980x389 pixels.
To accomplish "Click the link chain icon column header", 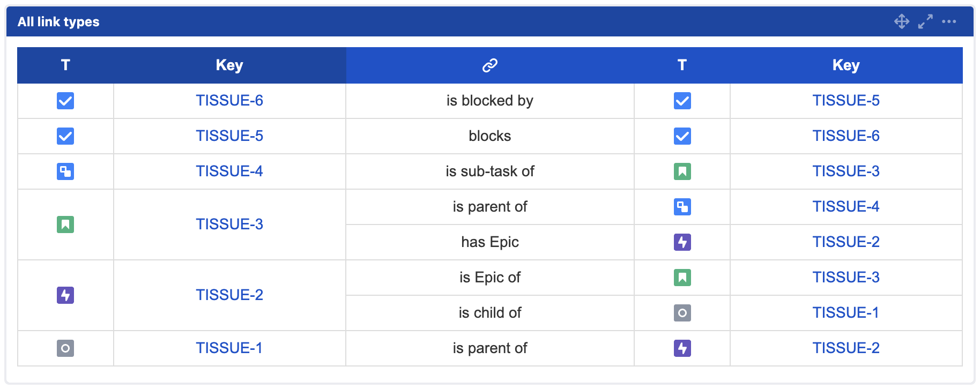I will coord(490,65).
